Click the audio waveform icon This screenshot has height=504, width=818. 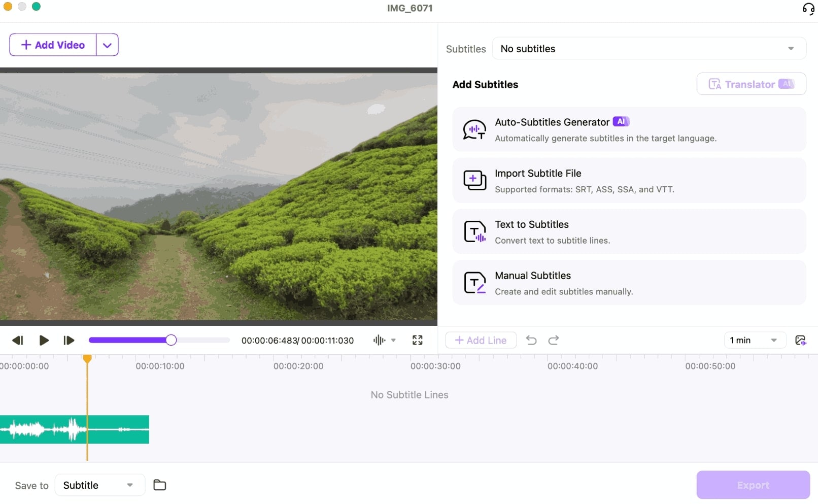pyautogui.click(x=379, y=340)
